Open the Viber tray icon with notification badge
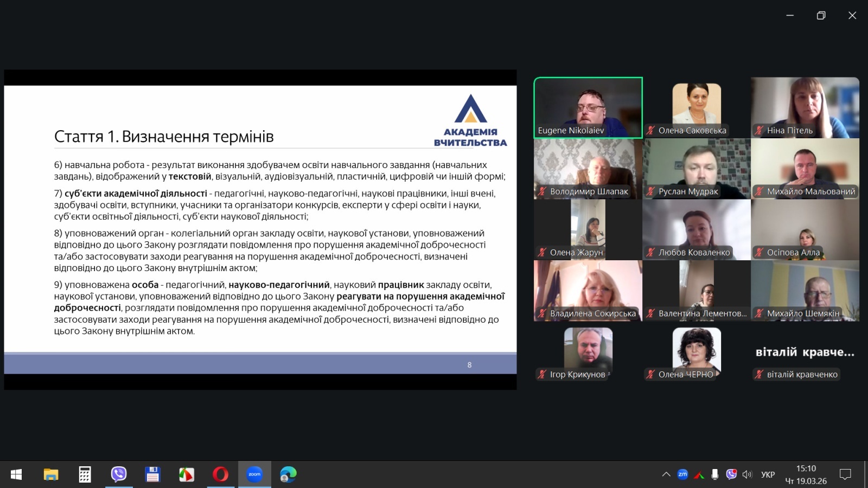The height and width of the screenshot is (488, 868). click(x=731, y=474)
